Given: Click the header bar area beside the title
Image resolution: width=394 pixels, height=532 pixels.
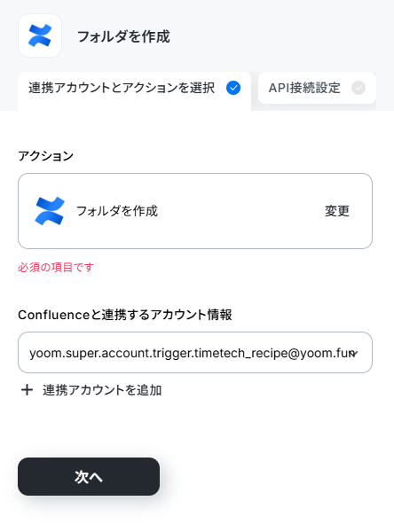Looking at the screenshot, I should (282, 35).
